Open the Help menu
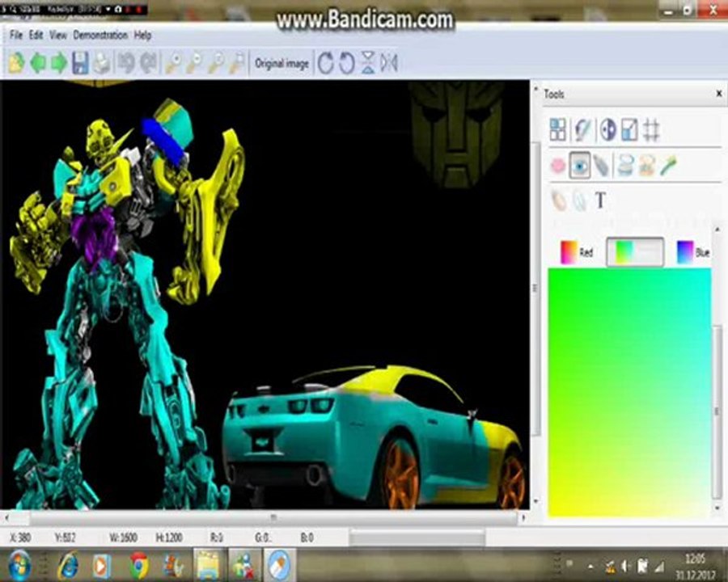The width and height of the screenshot is (728, 582). pos(142,35)
